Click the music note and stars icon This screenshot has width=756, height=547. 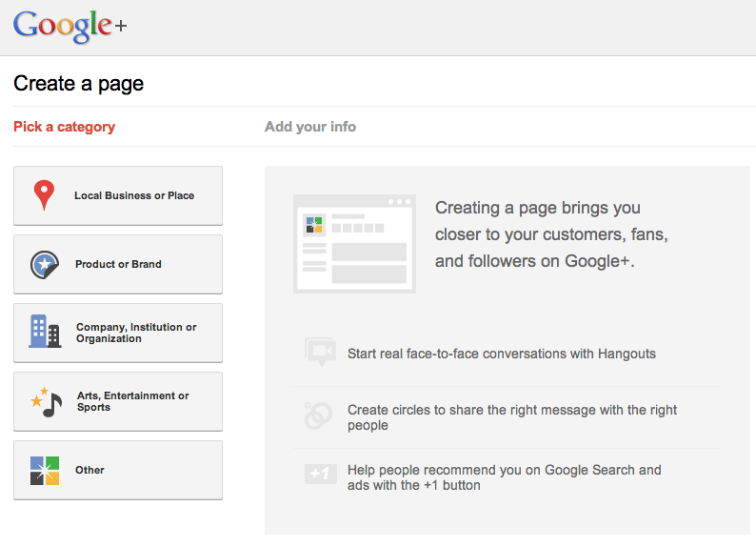(46, 401)
